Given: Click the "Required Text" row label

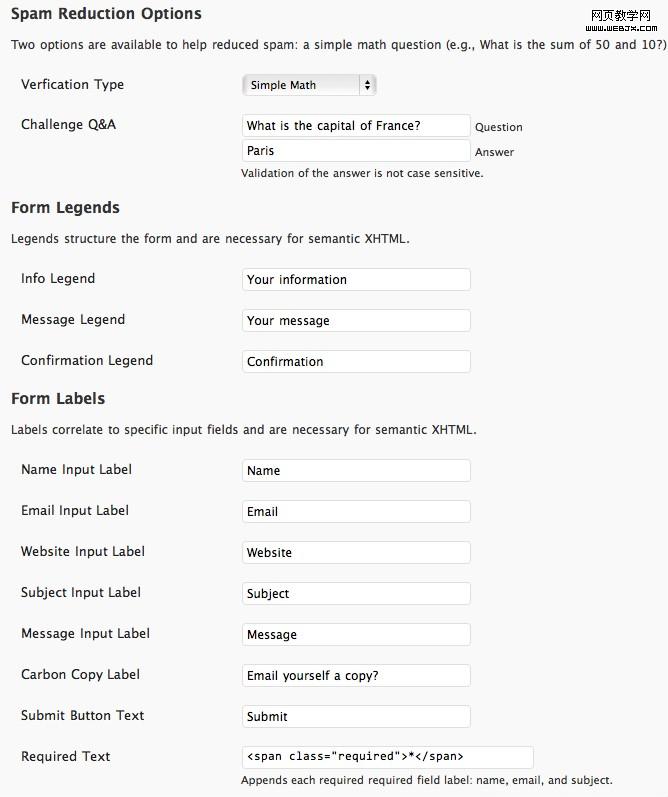Looking at the screenshot, I should [x=65, y=757].
